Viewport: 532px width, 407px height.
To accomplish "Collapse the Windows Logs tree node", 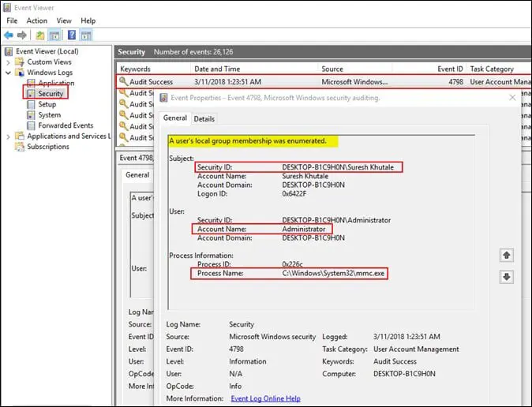I will pyautogui.click(x=9, y=73).
